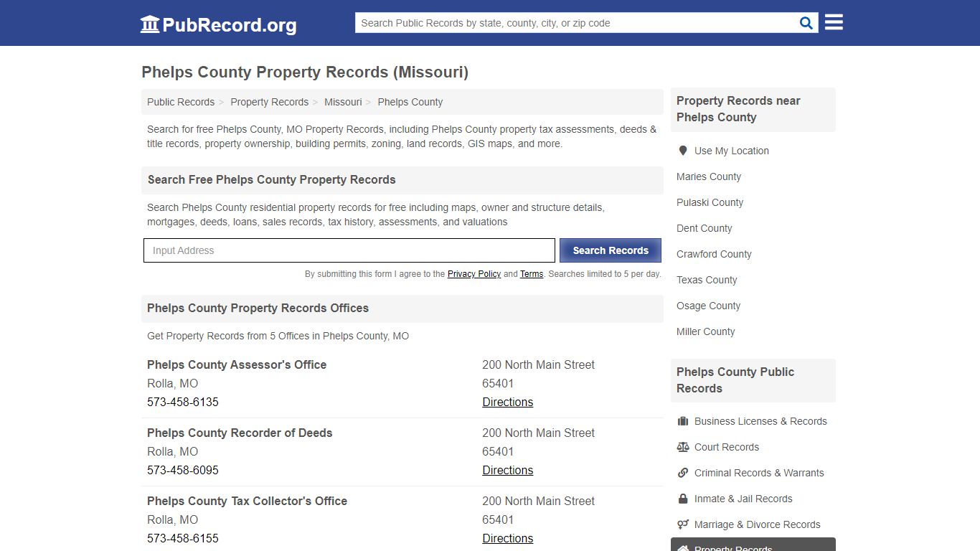Open Court Records link
This screenshot has height=551, width=980.
click(x=727, y=447)
